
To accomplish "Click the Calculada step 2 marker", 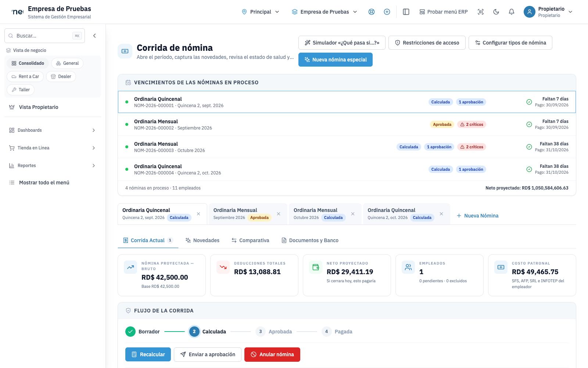I will [194, 332].
